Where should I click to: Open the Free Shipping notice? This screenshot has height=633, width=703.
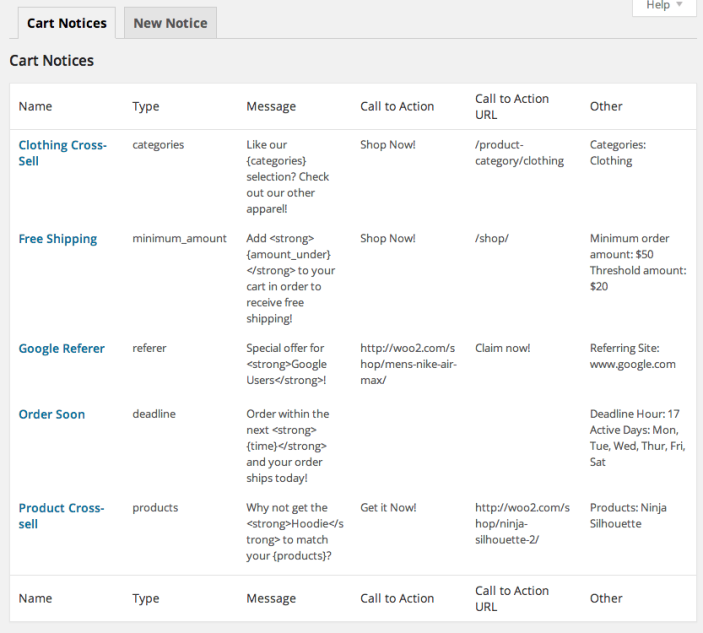[58, 239]
